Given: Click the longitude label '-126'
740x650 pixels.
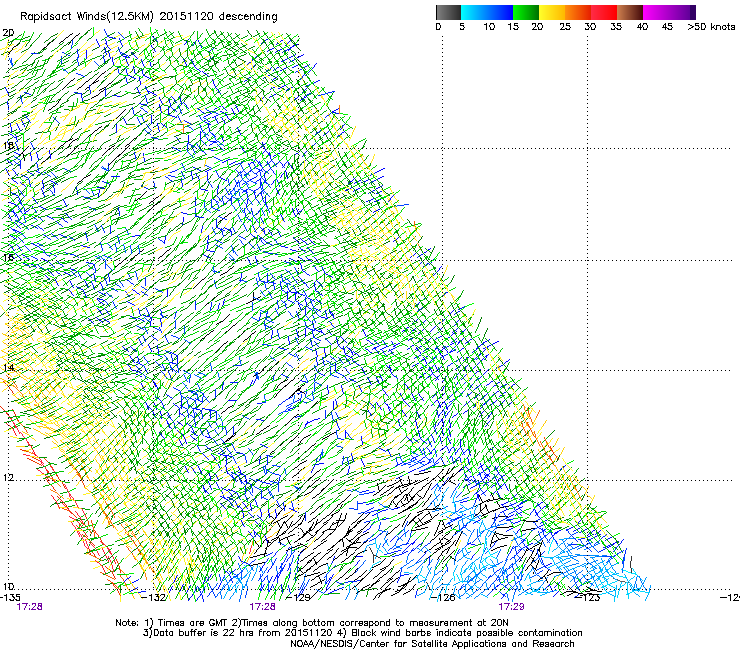Looking at the screenshot, I should point(443,598).
